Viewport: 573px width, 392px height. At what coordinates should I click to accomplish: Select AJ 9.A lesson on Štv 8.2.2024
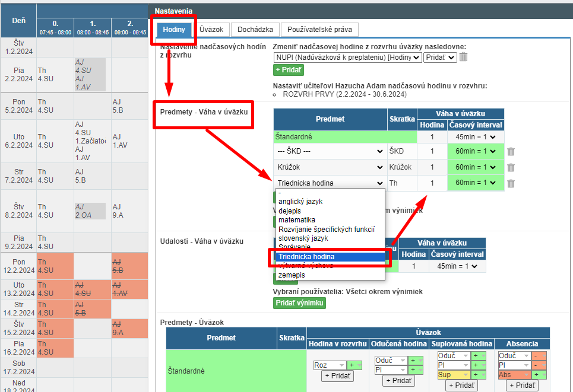118,211
